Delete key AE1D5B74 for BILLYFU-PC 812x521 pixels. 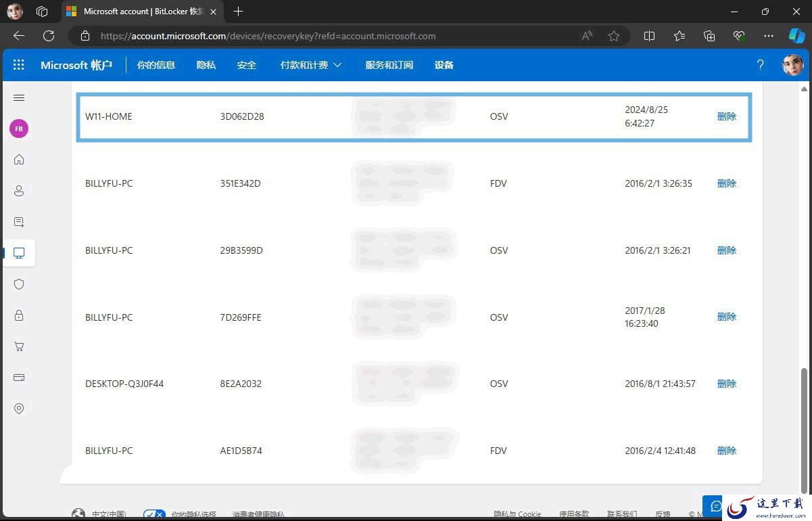[727, 451]
